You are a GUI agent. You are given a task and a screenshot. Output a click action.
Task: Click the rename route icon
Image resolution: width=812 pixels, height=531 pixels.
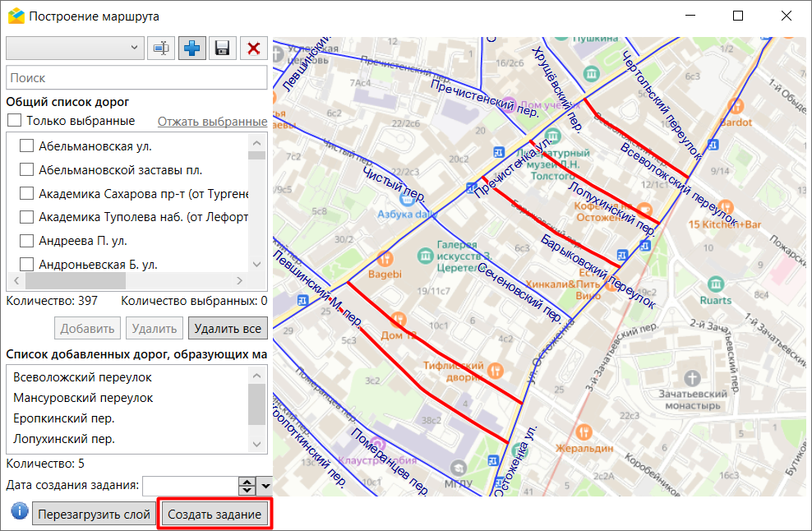pos(161,48)
